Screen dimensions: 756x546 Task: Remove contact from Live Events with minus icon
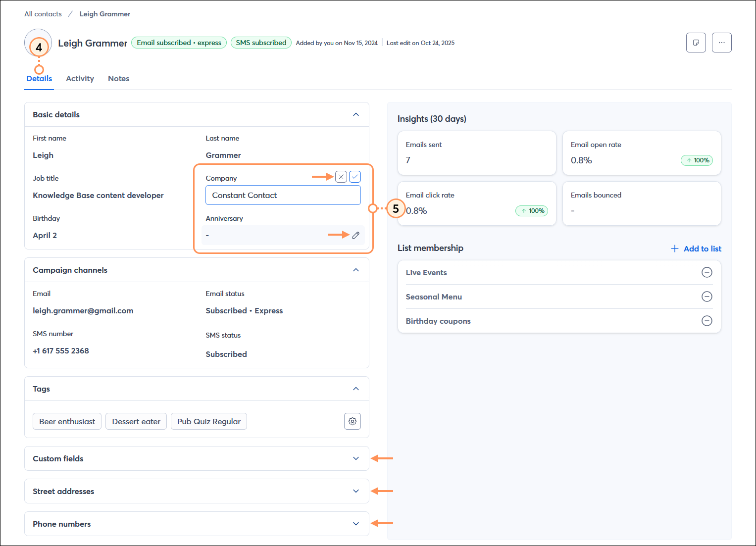tap(707, 272)
